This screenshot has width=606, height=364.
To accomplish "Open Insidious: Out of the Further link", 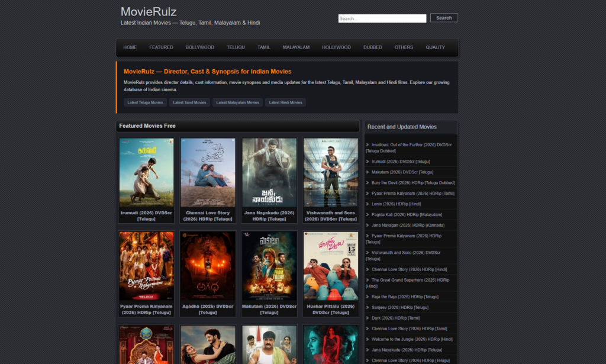I will (x=409, y=148).
